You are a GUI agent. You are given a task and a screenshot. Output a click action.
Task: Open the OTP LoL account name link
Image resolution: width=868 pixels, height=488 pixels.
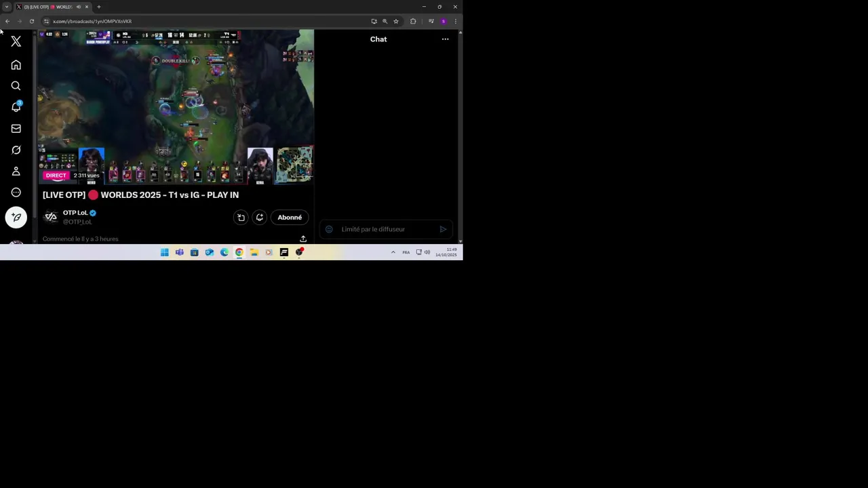[x=75, y=213]
